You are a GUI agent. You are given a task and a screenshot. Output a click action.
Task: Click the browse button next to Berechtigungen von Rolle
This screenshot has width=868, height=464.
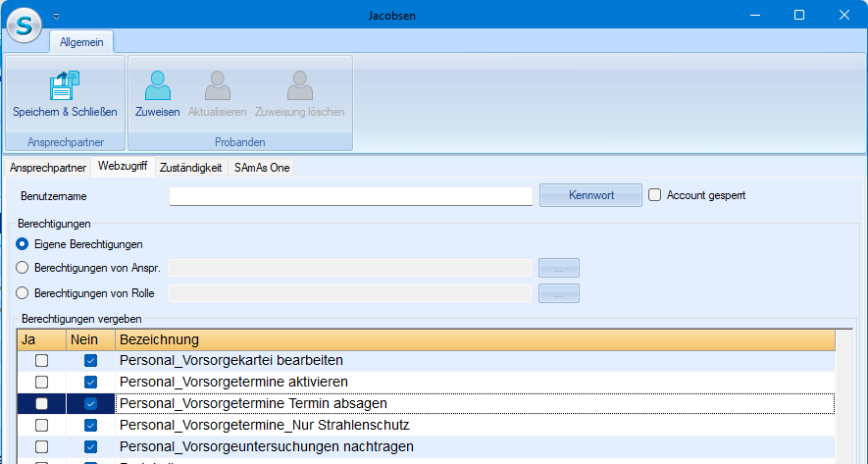[x=559, y=293]
